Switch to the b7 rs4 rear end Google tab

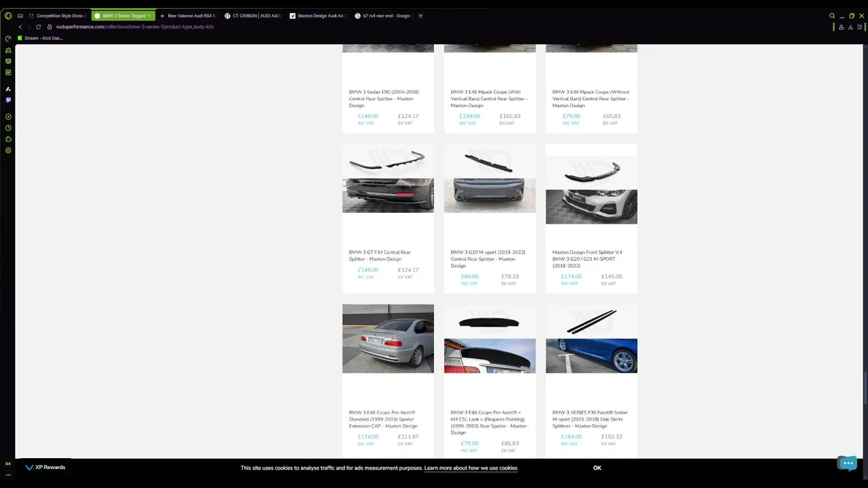pyautogui.click(x=383, y=16)
